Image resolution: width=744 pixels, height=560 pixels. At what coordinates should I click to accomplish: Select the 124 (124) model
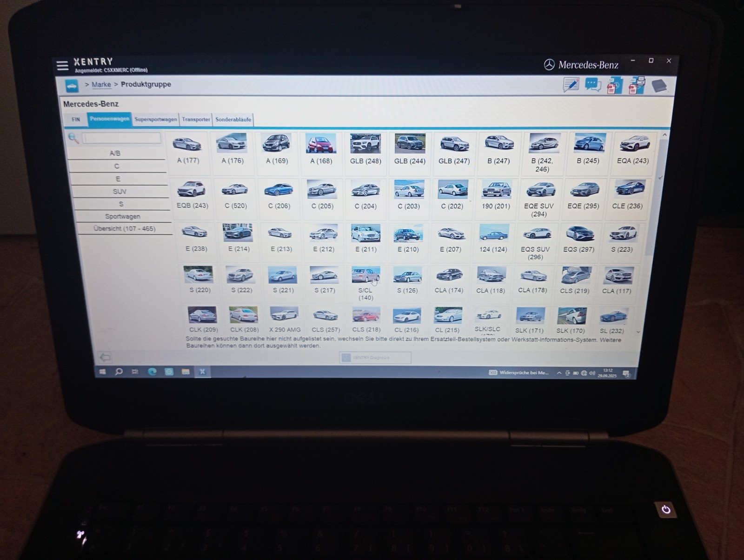[x=493, y=239]
